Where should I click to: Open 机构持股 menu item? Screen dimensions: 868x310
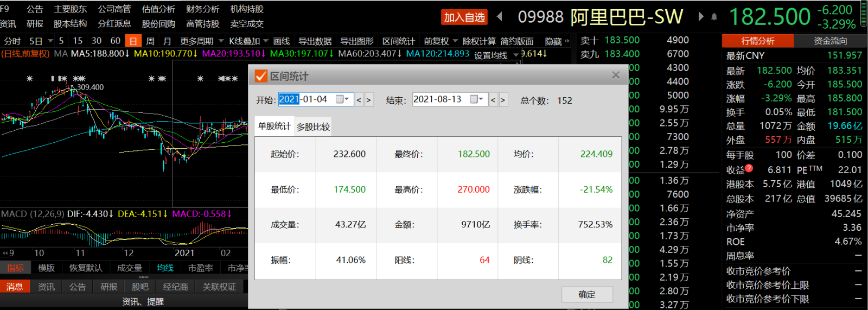[247, 9]
